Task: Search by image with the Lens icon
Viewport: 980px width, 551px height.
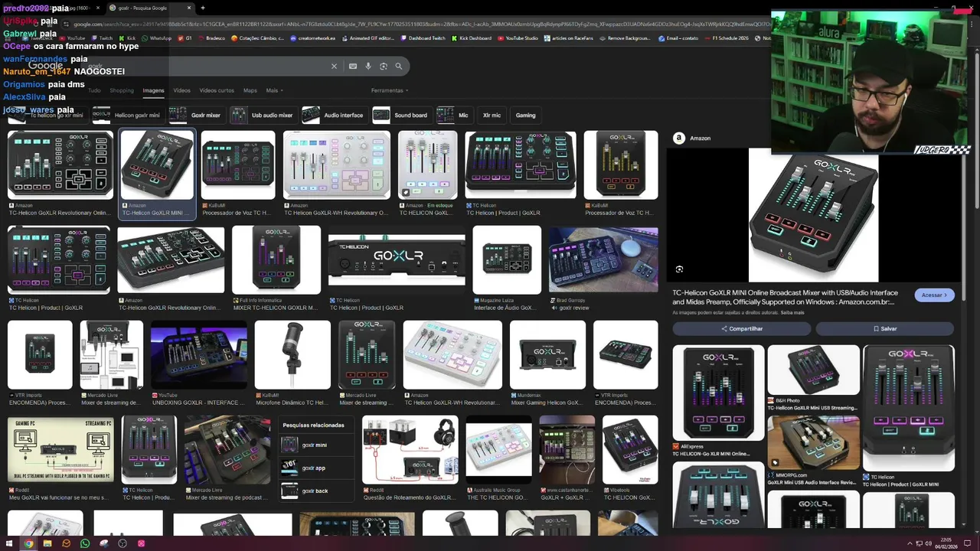Action: 384,67
